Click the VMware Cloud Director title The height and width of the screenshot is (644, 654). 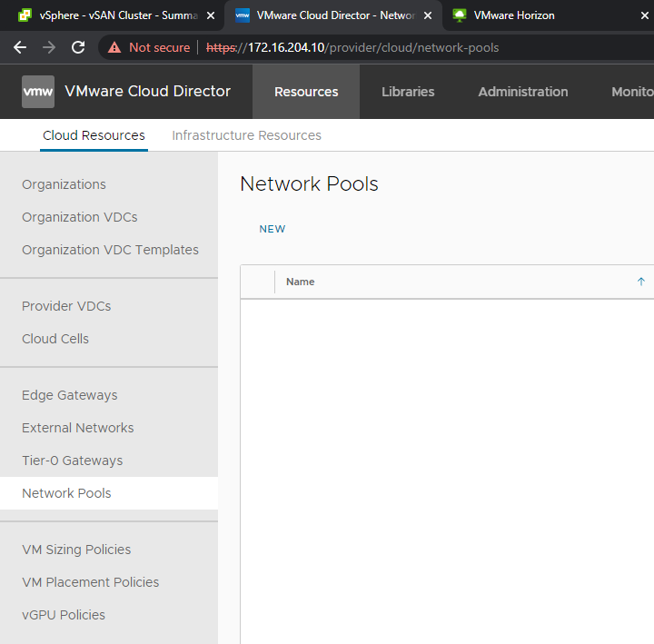pyautogui.click(x=148, y=92)
